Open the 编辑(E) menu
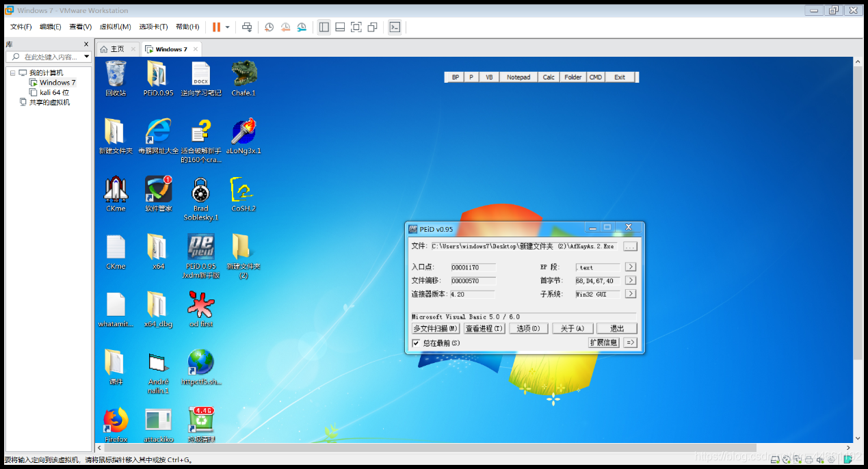Viewport: 868px width, 469px height. coord(51,27)
